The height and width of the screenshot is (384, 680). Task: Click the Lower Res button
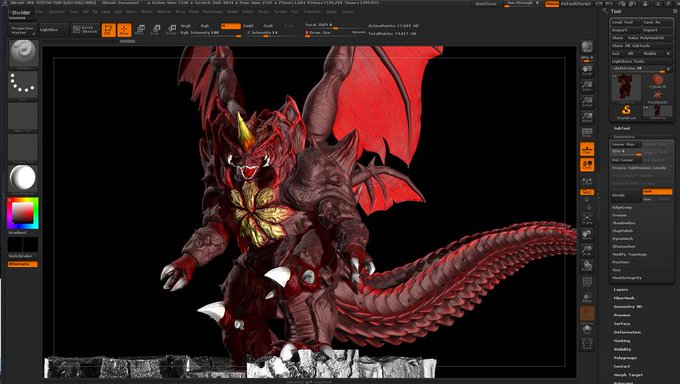[626, 144]
